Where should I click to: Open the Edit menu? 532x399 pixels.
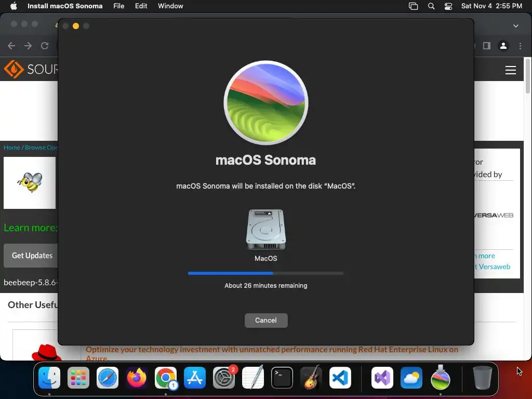click(141, 6)
